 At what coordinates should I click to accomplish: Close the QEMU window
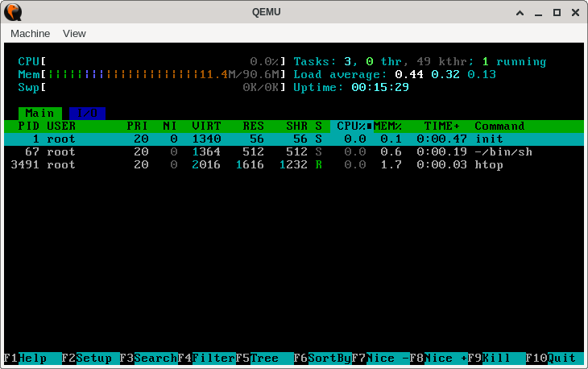pyautogui.click(x=575, y=13)
